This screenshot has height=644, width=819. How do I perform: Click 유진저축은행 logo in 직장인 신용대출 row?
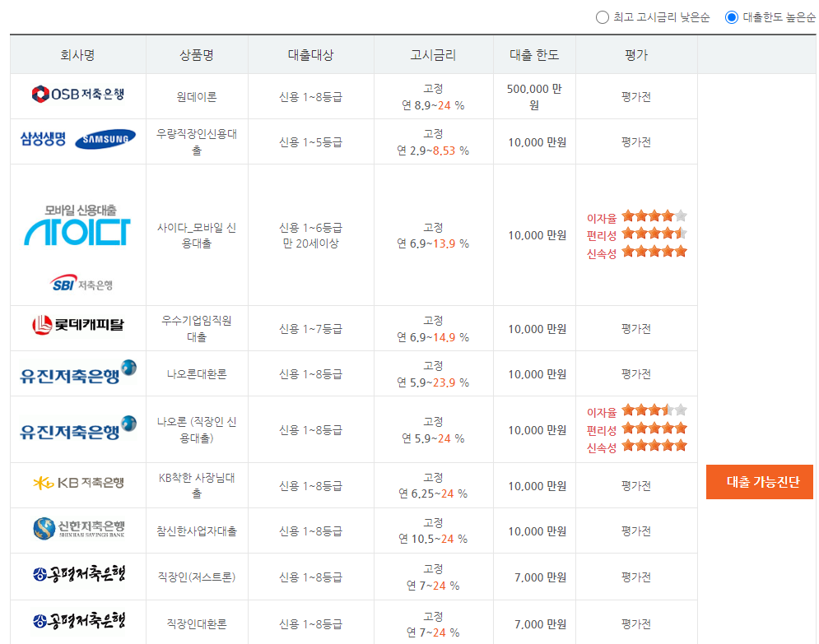[78, 429]
